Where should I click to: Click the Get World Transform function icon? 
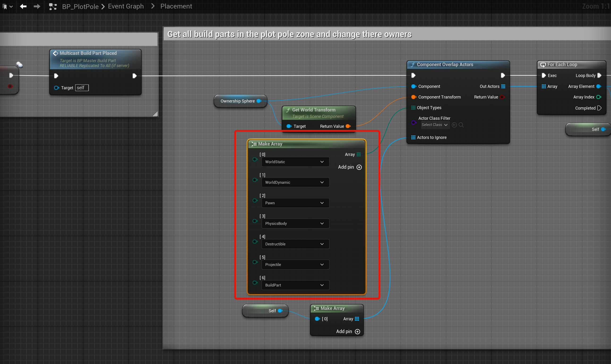tap(288, 110)
